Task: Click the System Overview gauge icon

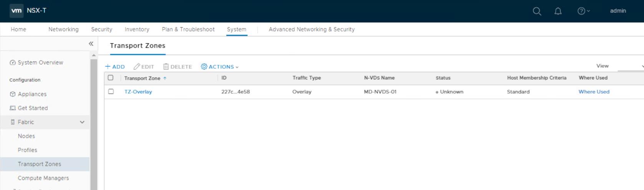Action: pyautogui.click(x=13, y=63)
